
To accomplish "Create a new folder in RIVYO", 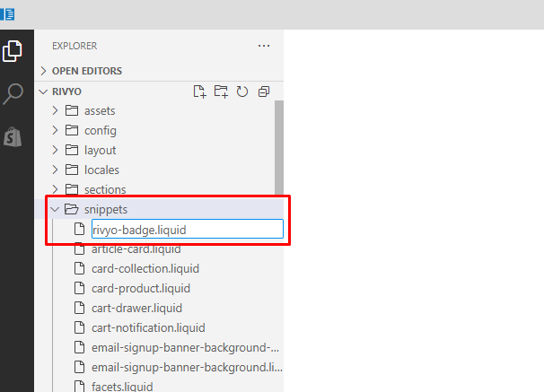I will coord(221,91).
